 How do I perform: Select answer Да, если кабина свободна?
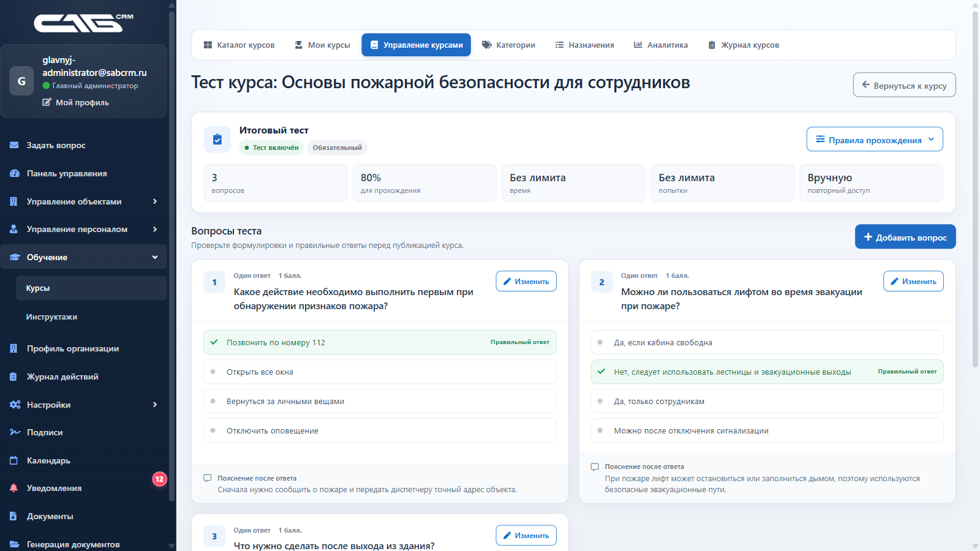click(767, 342)
